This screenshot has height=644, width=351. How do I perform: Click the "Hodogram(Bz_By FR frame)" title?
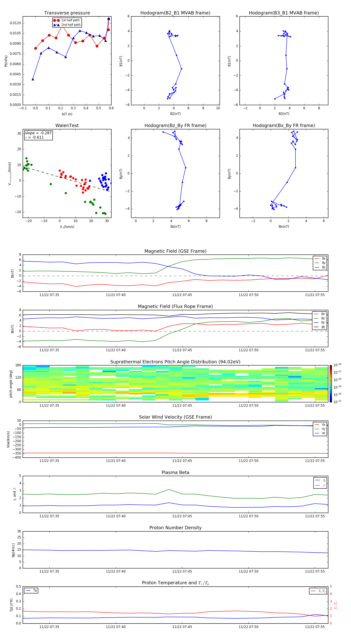[x=175, y=125]
